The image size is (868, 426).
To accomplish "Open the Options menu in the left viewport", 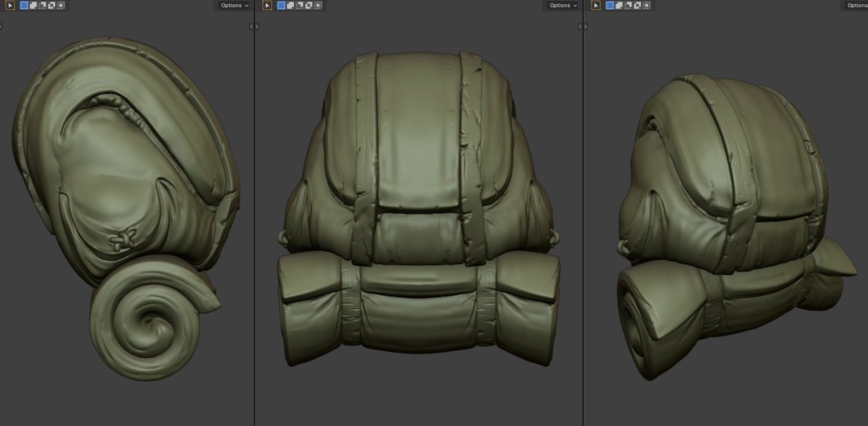I will point(233,5).
